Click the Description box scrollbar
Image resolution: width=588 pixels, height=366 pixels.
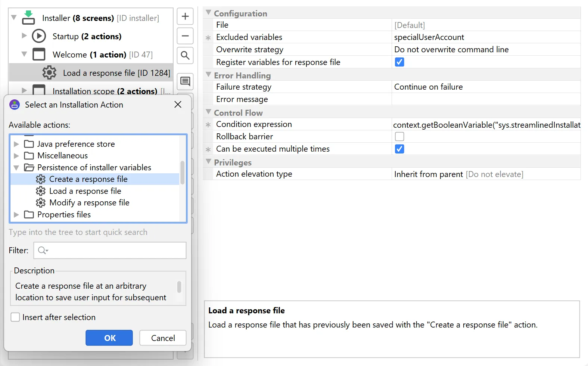179,287
